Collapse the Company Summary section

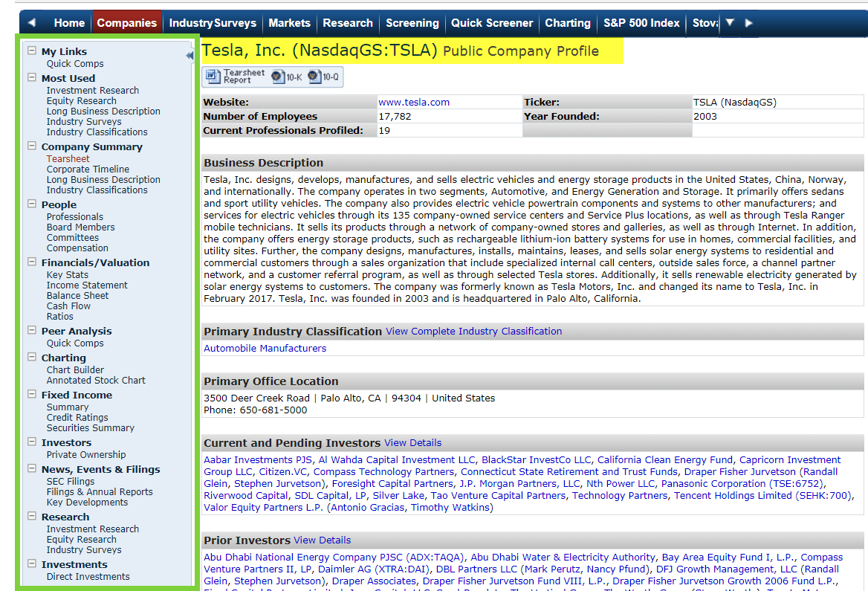tap(32, 146)
